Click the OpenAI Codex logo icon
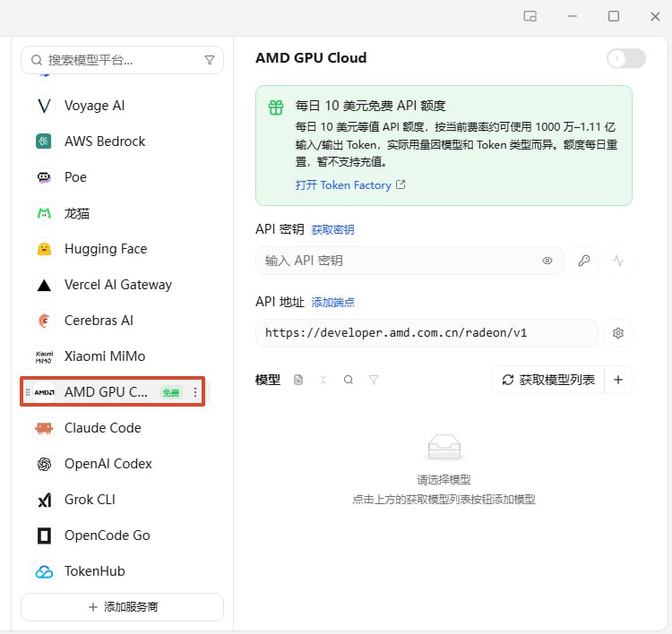 click(44, 464)
